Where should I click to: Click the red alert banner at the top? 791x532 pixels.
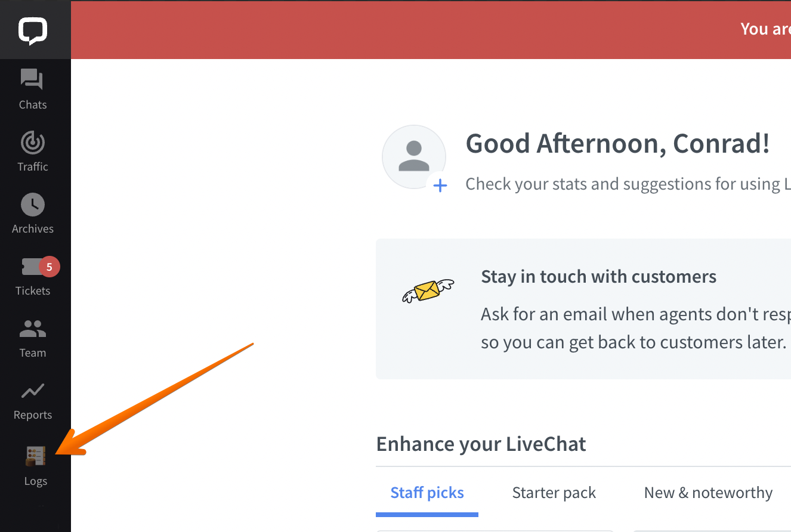(431, 29)
